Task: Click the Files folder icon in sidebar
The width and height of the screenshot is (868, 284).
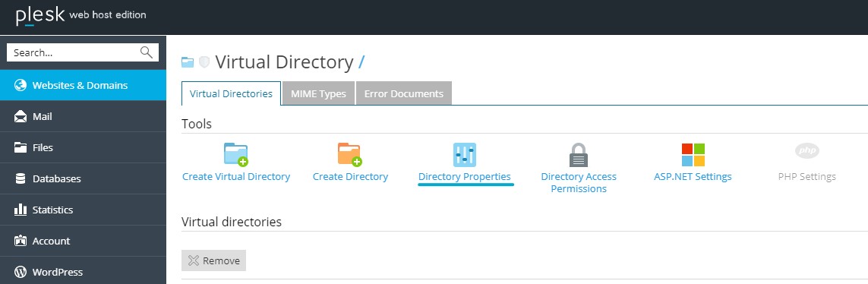Action: [x=21, y=147]
